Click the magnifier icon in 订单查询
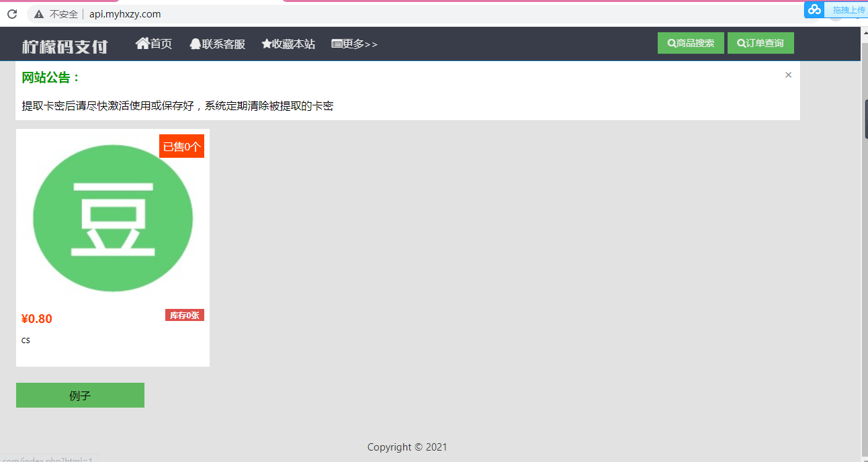Image resolution: width=868 pixels, height=462 pixels. click(x=742, y=44)
